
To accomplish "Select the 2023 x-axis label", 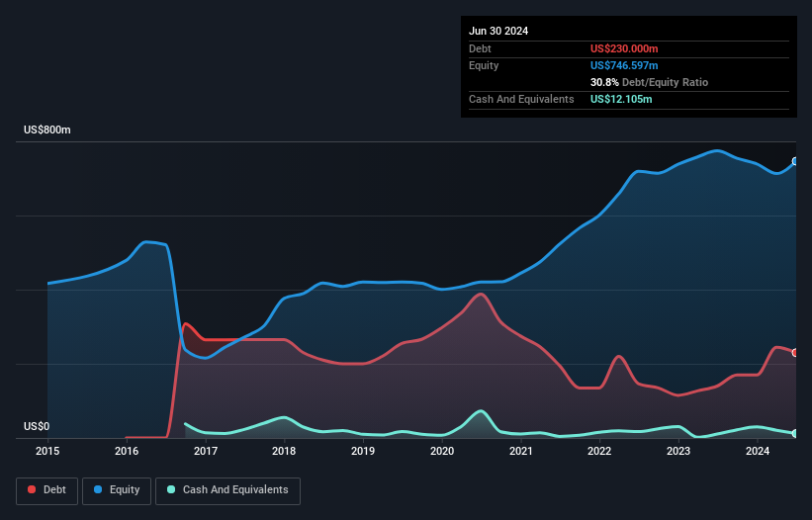I will coord(678,451).
